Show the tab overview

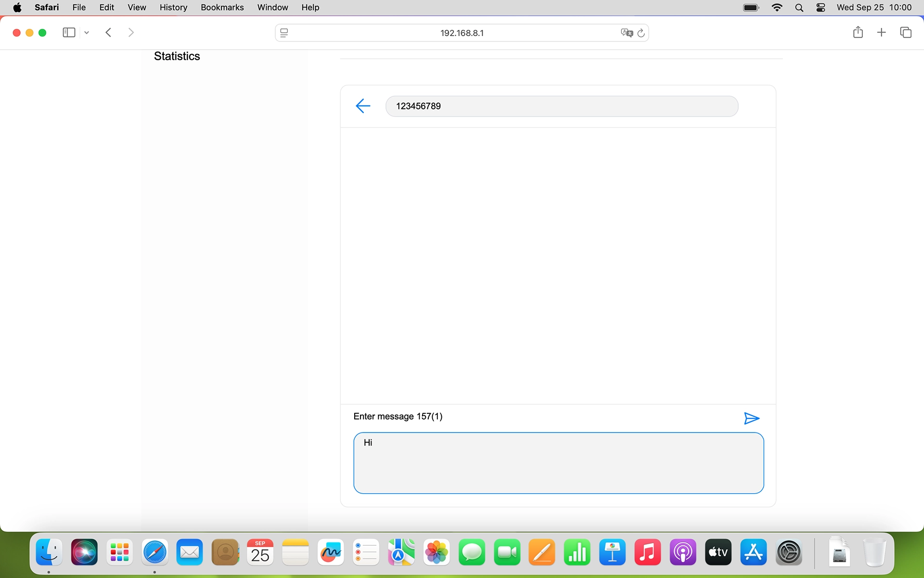tap(906, 32)
